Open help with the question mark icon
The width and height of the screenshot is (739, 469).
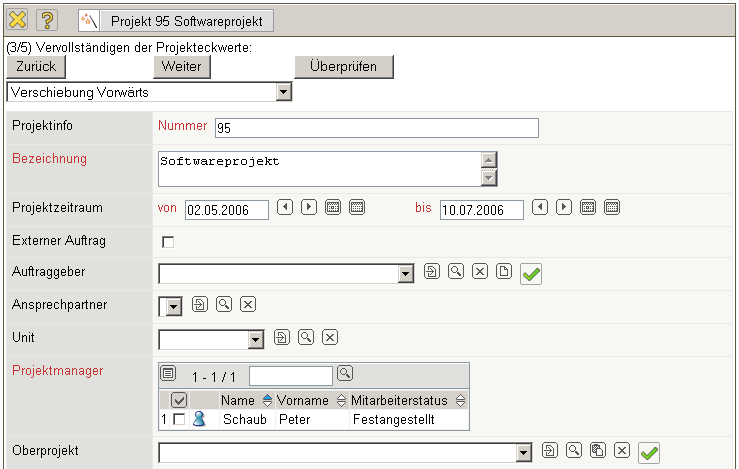click(x=47, y=20)
